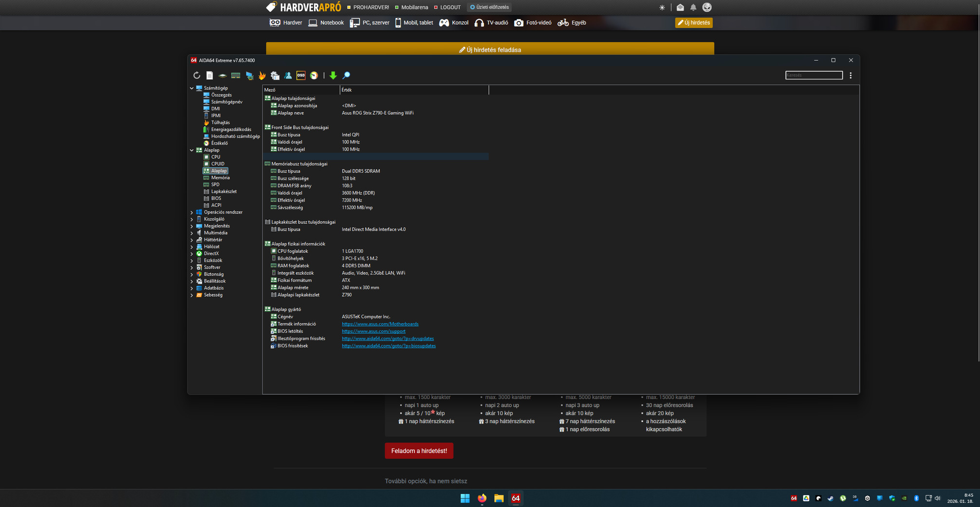Open Windows Start menu
This screenshot has height=507, width=980.
(465, 498)
